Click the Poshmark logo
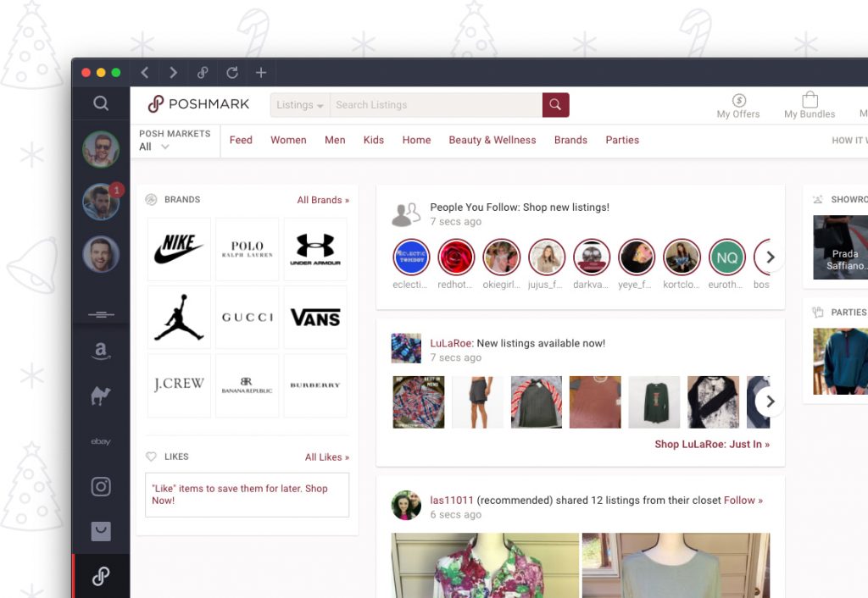This screenshot has height=598, width=868. pyautogui.click(x=198, y=104)
